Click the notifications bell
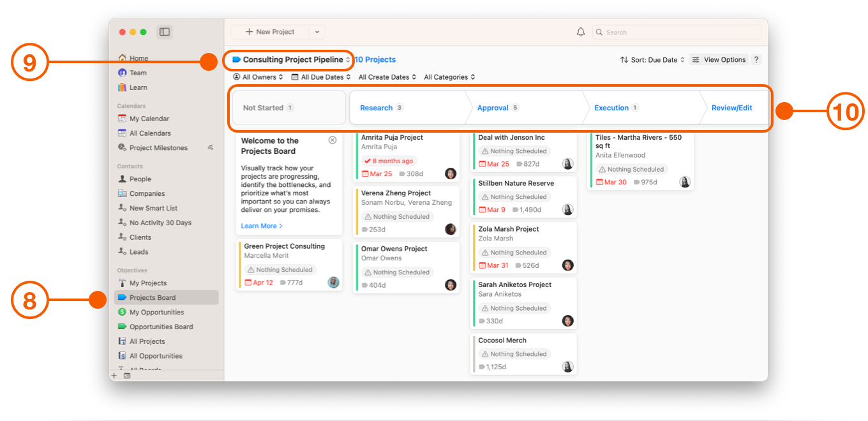This screenshot has width=868, height=421. coord(580,31)
